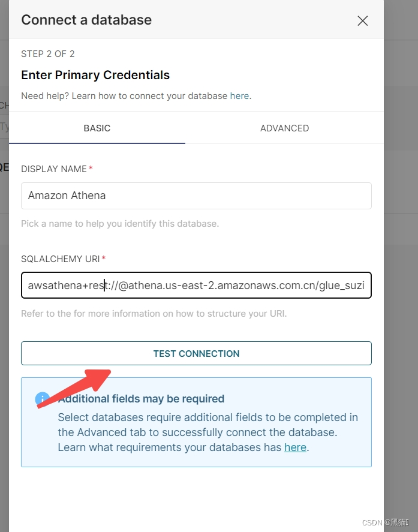Screen dimensions: 418x532
Task: Click the SQLALCHEMY URI field label
Action: click(x=61, y=259)
